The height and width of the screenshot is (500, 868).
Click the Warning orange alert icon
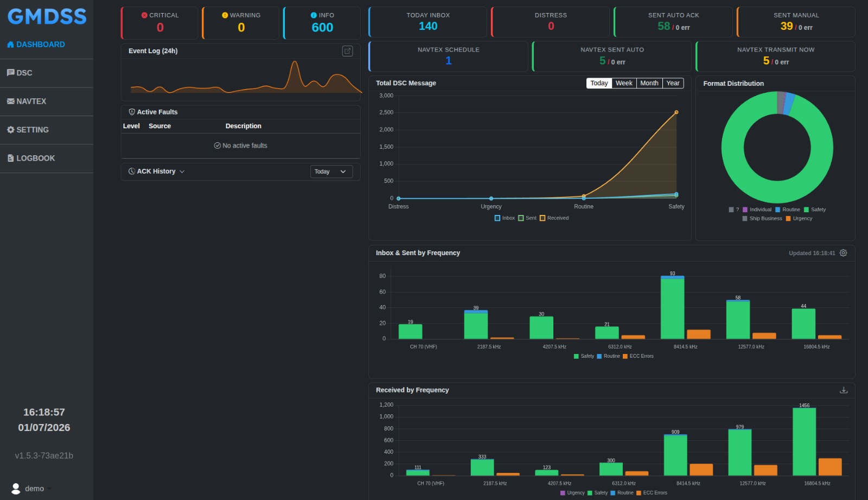[x=225, y=15]
